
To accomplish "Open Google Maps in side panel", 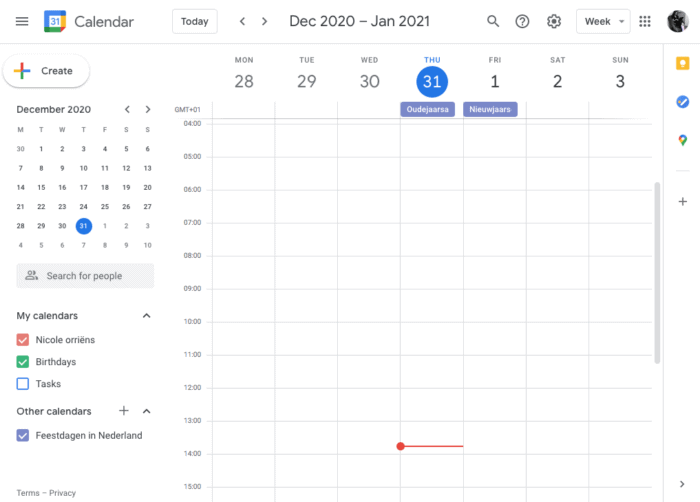I will point(683,141).
